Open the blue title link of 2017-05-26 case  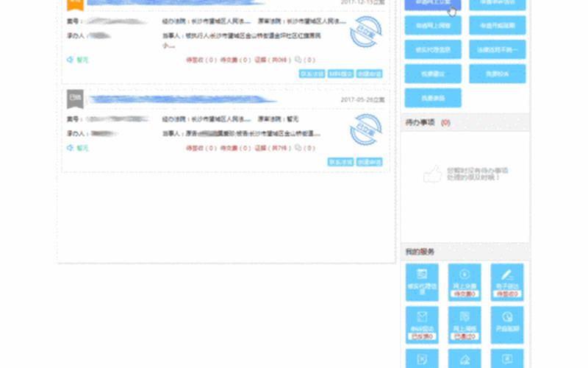pos(182,99)
